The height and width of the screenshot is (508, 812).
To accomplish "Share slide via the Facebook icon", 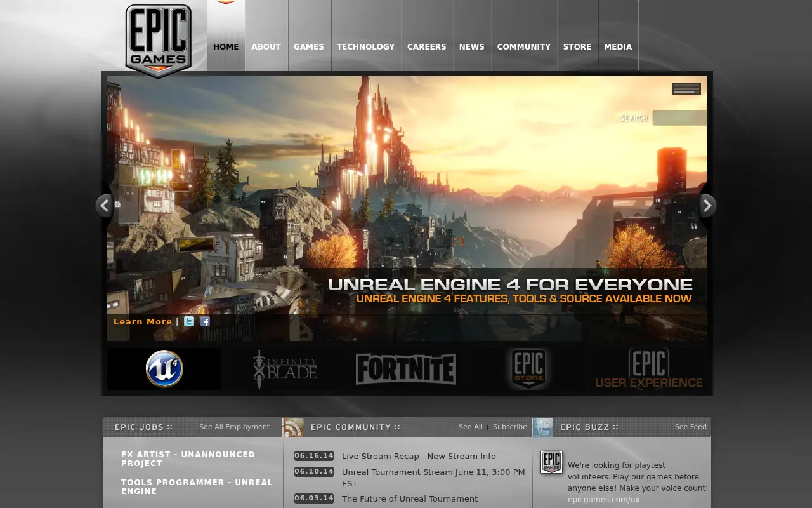I will coord(205,321).
